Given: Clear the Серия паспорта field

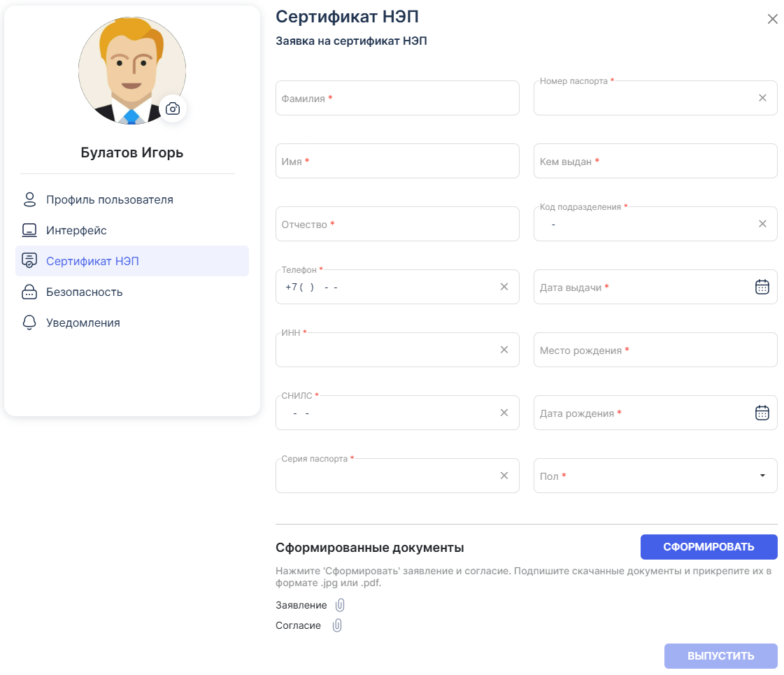Looking at the screenshot, I should [x=504, y=476].
